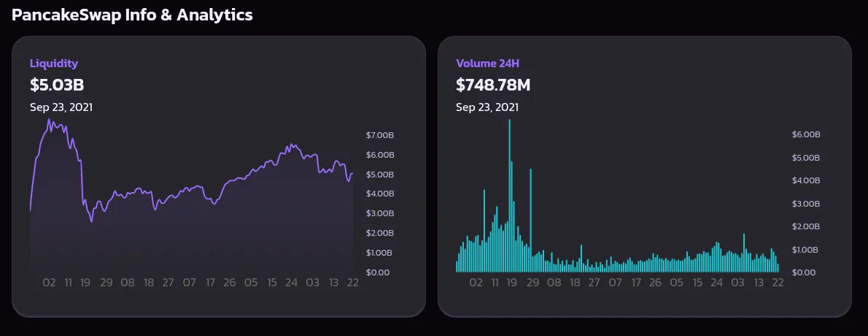
Task: Select the Liquidity card title
Action: [x=54, y=64]
